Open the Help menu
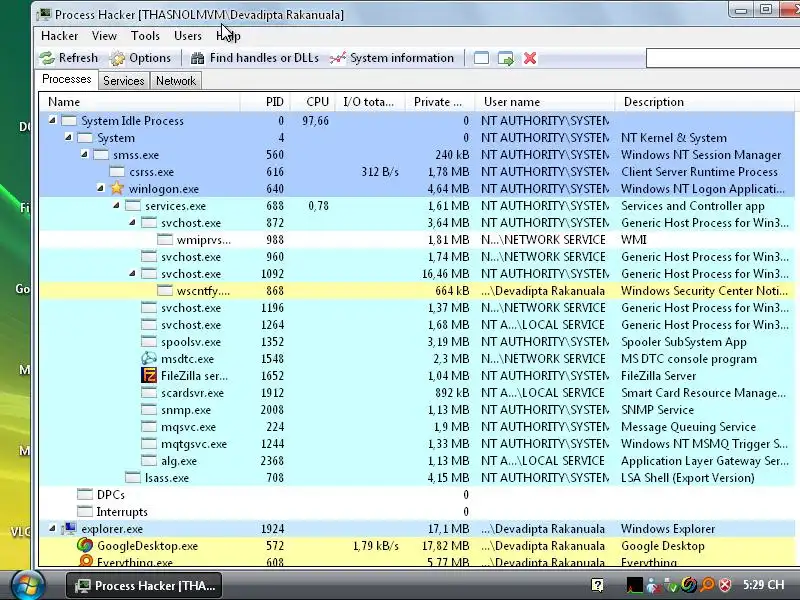The height and width of the screenshot is (600, 800). point(228,36)
